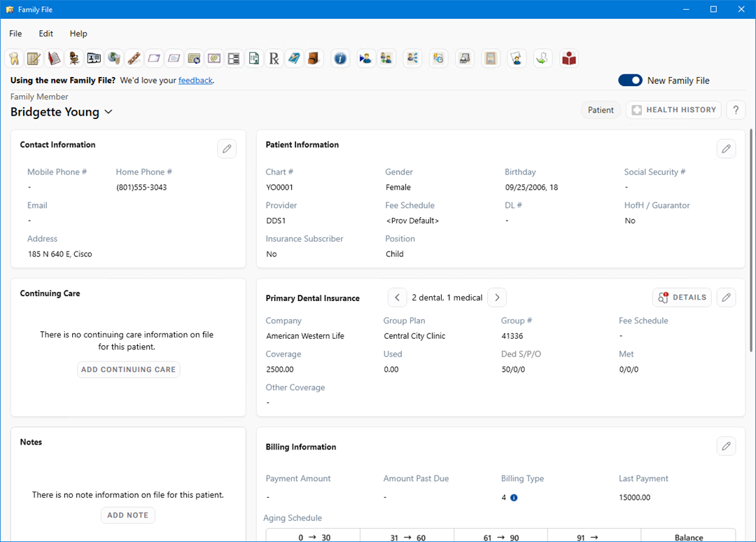This screenshot has height=542, width=756.
Task: Click the person with blue arrows icon
Action: coord(412,58)
